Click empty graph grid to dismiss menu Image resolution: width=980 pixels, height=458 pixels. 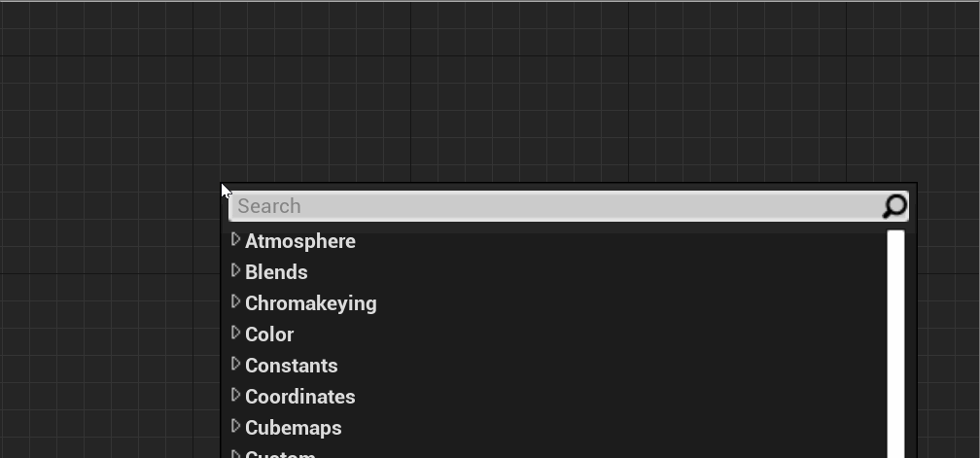[113, 125]
